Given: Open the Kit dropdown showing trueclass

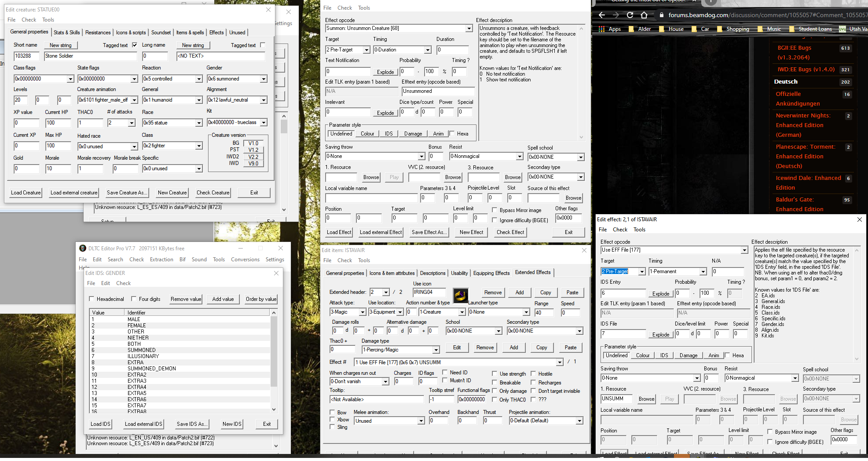Looking at the screenshot, I should click(x=237, y=122).
